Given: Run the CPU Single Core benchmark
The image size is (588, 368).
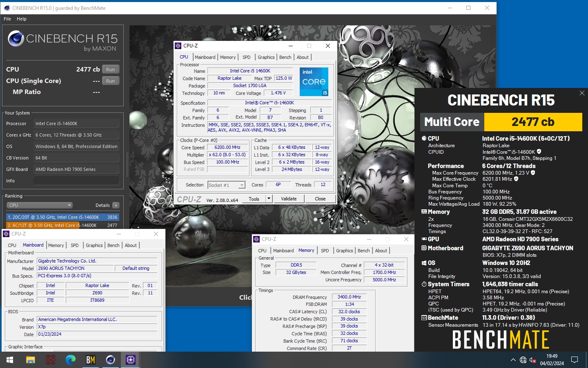Looking at the screenshot, I should click(x=111, y=81).
